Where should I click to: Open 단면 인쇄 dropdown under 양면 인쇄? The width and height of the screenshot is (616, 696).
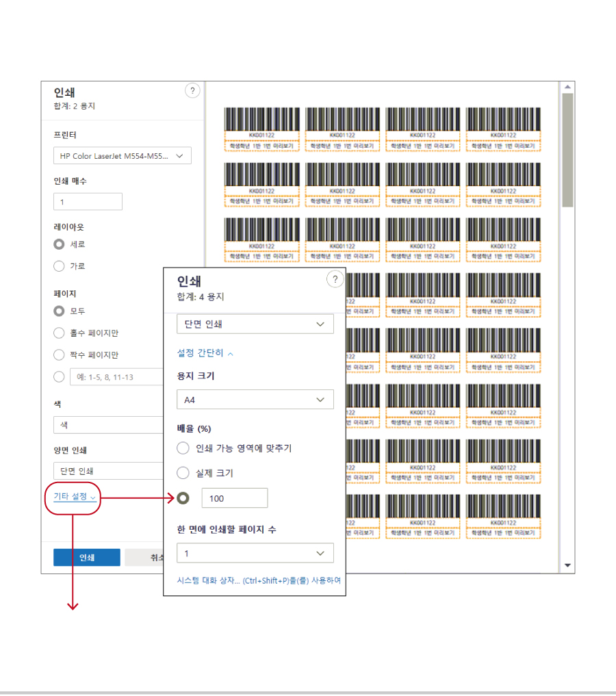pos(108,471)
